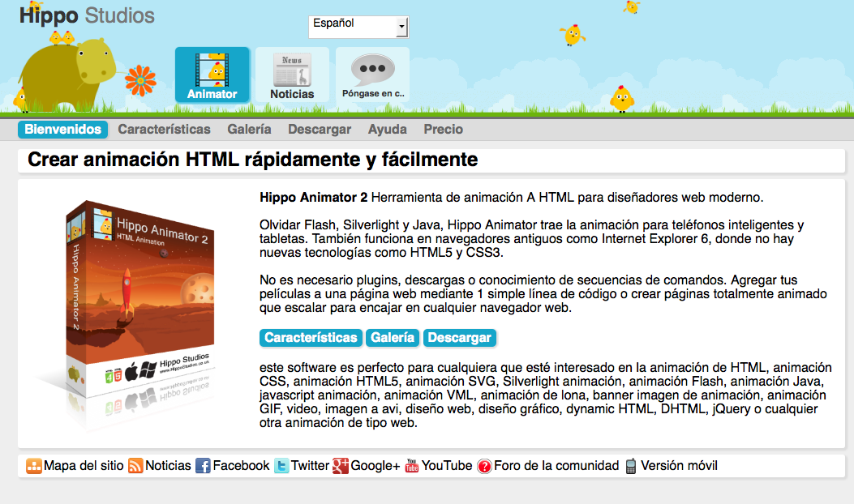
Task: View the Precio tab
Action: (x=444, y=130)
